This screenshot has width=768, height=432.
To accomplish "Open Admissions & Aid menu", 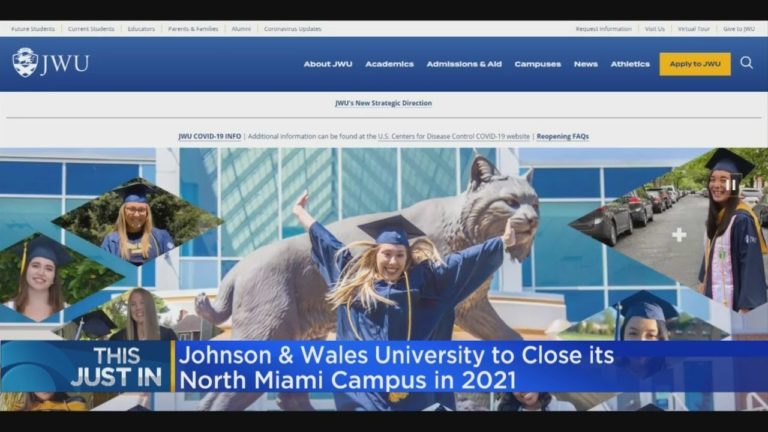I will tap(464, 64).
